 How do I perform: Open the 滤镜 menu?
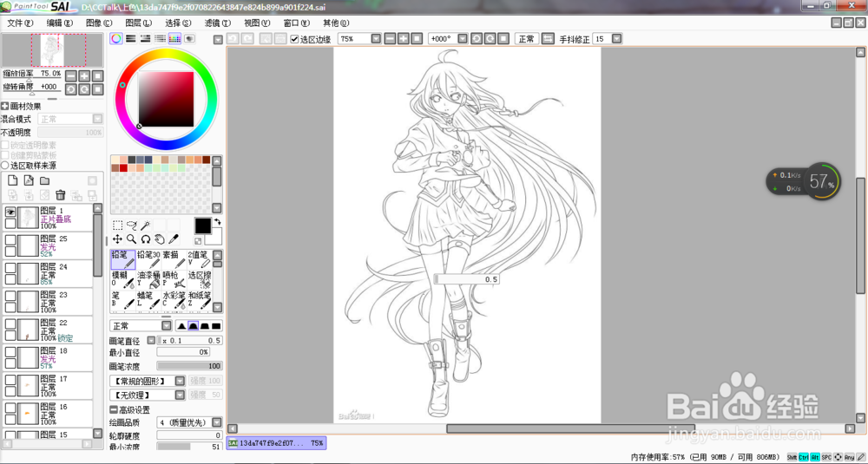(218, 23)
